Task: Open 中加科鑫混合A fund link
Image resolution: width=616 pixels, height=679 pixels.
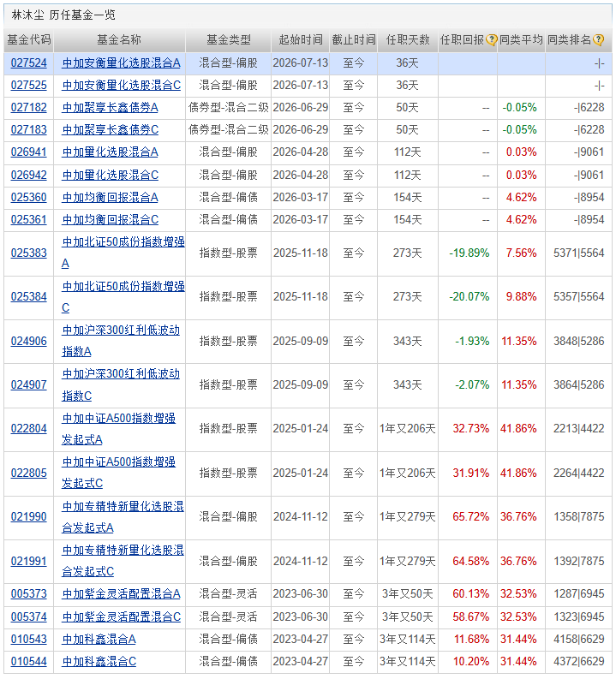Action: pyautogui.click(x=99, y=640)
